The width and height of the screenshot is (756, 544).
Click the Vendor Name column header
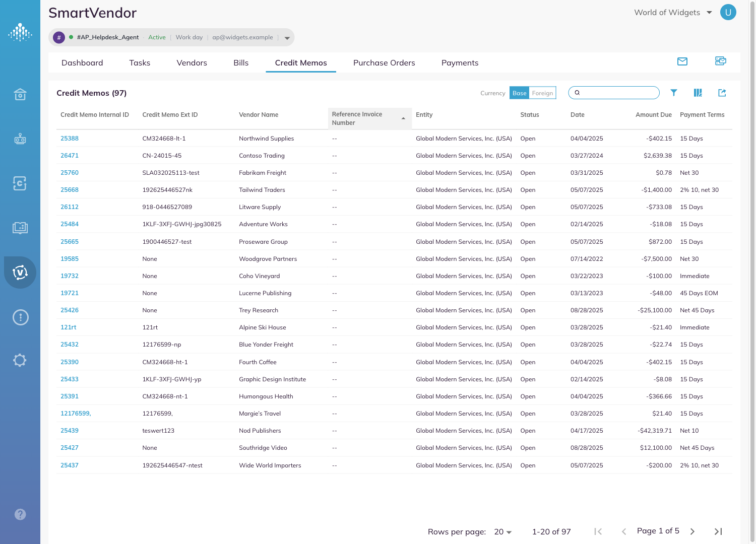point(259,115)
